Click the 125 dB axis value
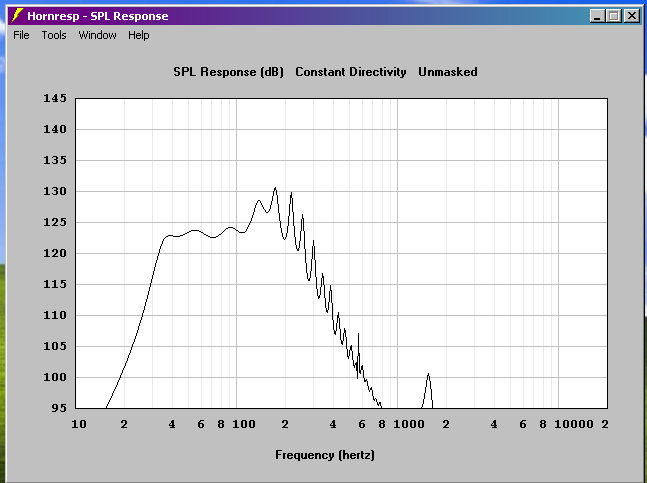The height and width of the screenshot is (483, 647). point(55,222)
